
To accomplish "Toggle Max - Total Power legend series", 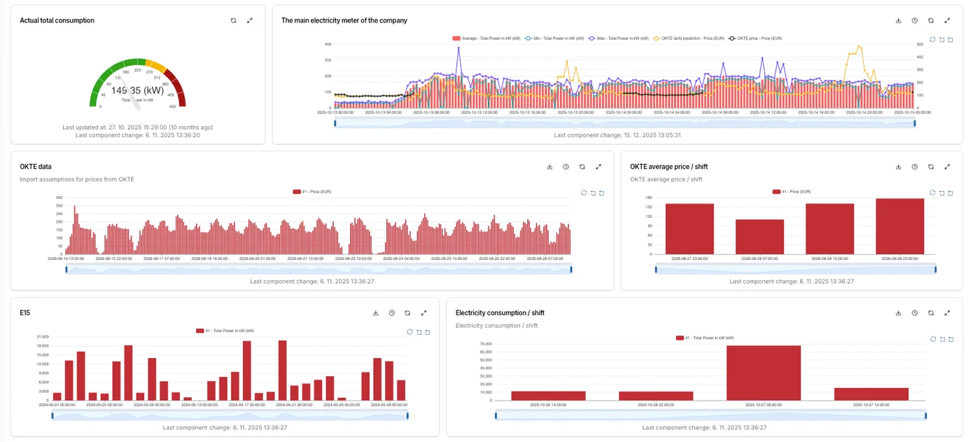I will [619, 38].
